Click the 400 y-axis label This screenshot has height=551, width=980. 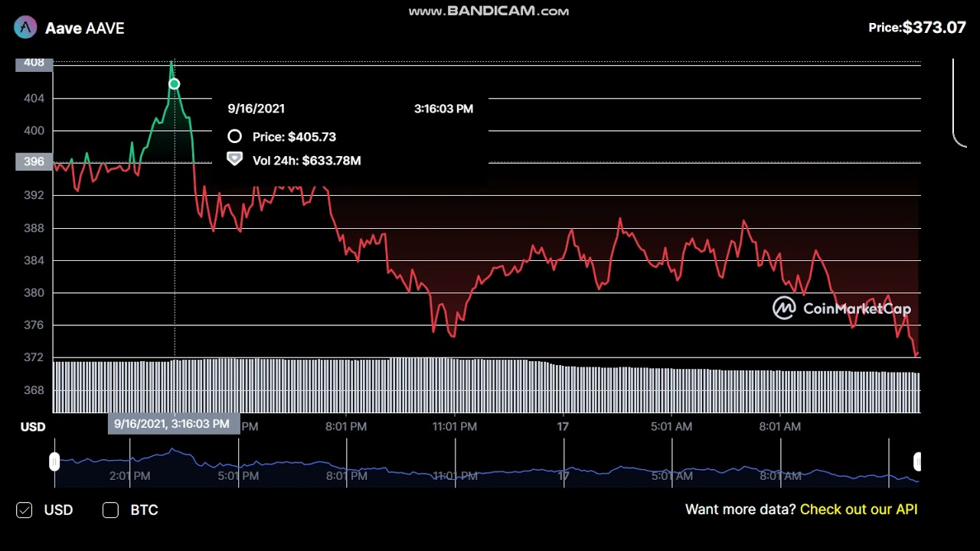34,131
